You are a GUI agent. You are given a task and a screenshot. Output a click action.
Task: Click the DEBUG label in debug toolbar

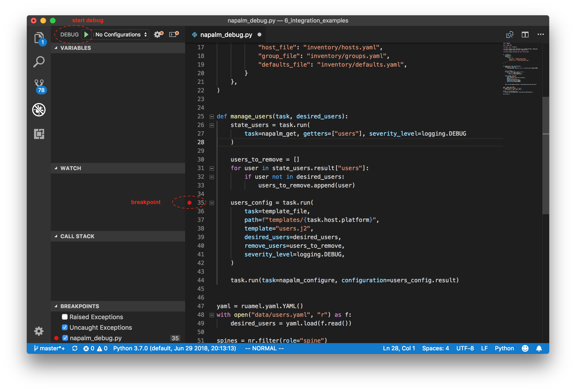click(69, 35)
